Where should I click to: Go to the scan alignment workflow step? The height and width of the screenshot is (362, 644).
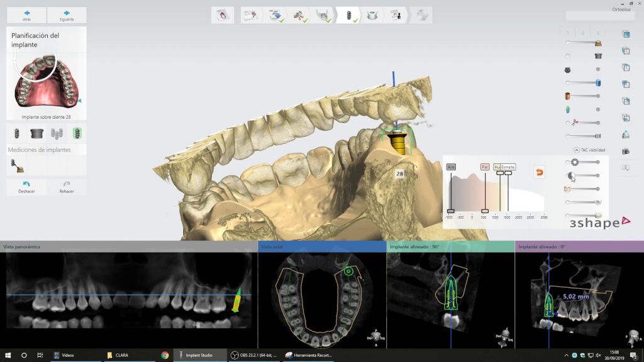coord(275,15)
